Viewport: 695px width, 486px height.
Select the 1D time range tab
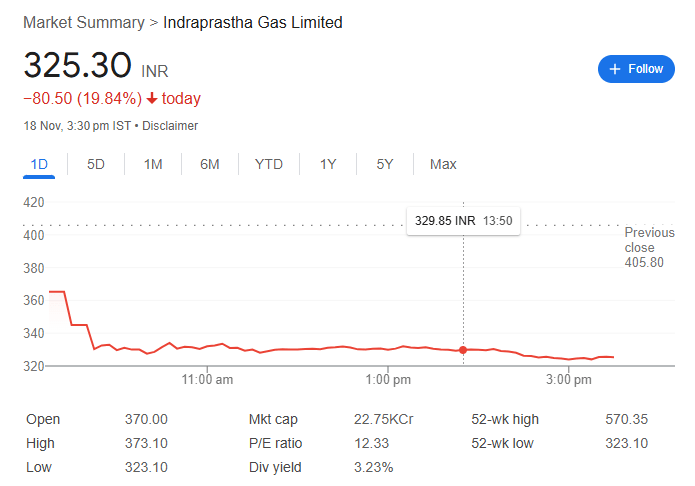click(39, 164)
